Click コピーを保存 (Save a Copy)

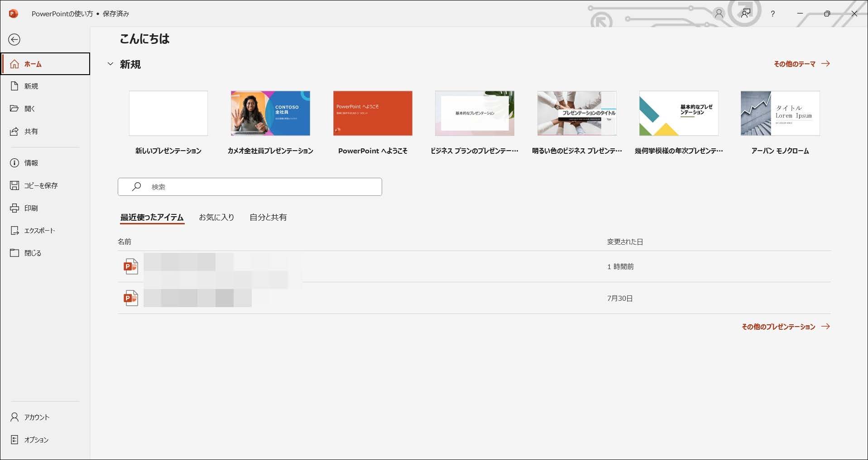click(x=40, y=185)
